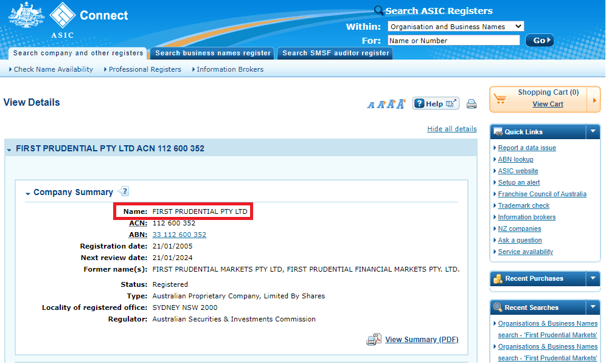Collapse the Recent Searches panel

click(x=593, y=307)
